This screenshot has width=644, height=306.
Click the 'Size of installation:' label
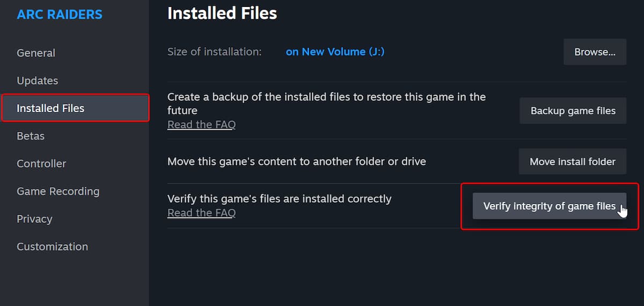pyautogui.click(x=215, y=52)
